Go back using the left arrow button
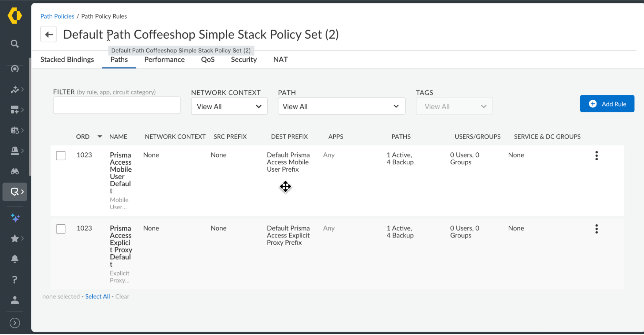The width and height of the screenshot is (644, 335). tap(49, 34)
